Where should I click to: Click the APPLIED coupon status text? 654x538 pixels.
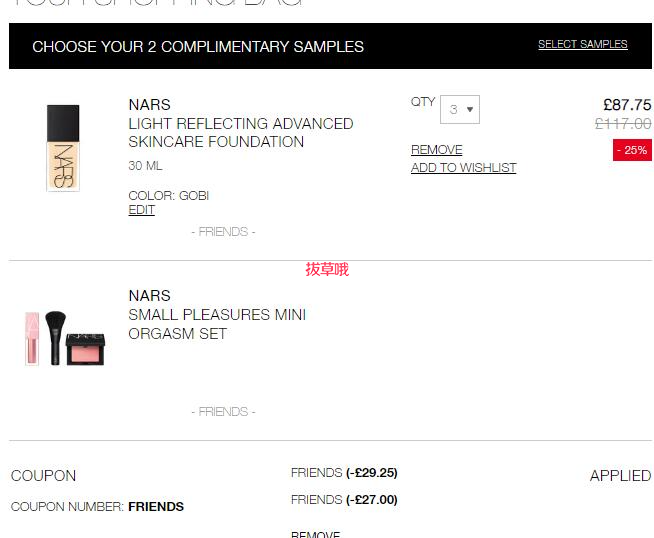click(x=620, y=476)
